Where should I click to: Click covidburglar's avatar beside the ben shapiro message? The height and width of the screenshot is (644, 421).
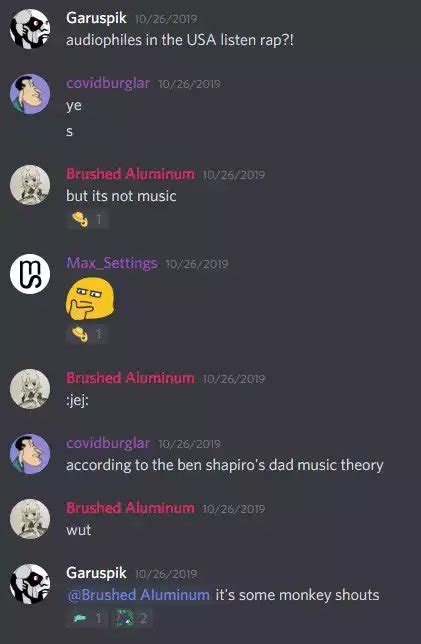(30, 454)
